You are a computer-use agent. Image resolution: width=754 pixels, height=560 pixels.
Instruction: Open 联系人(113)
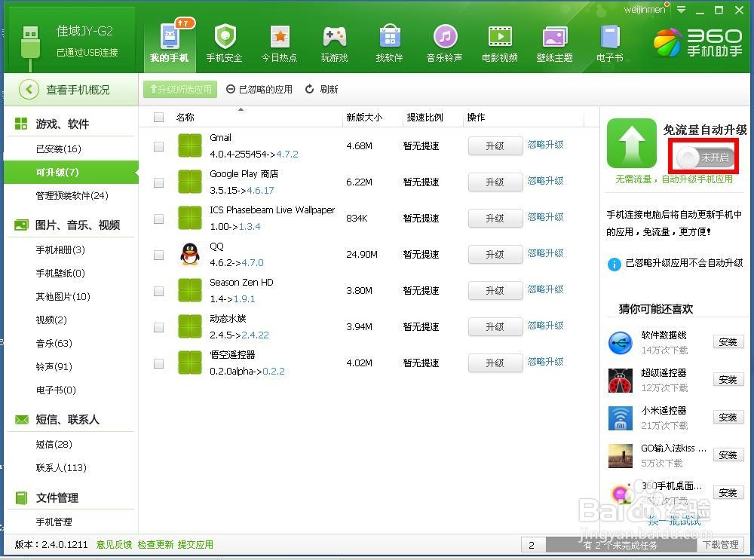pos(61,468)
